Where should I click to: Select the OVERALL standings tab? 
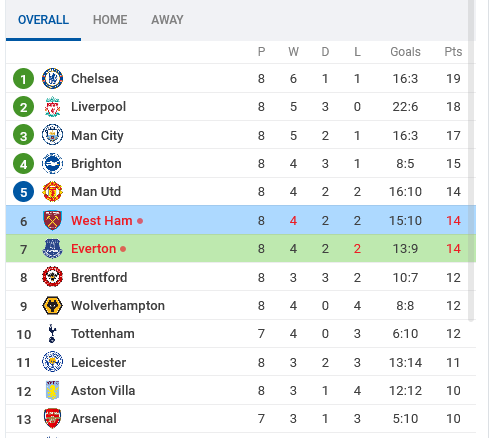[x=43, y=20]
